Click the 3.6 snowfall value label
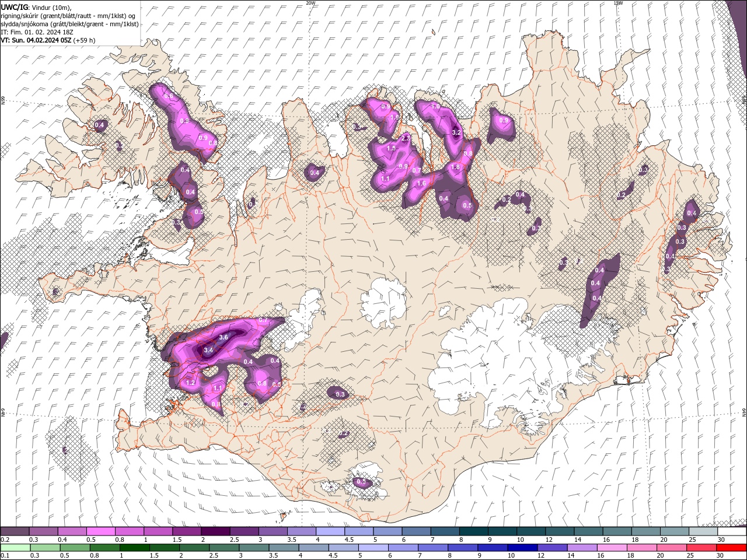This screenshot has height=560, width=747. point(224,337)
